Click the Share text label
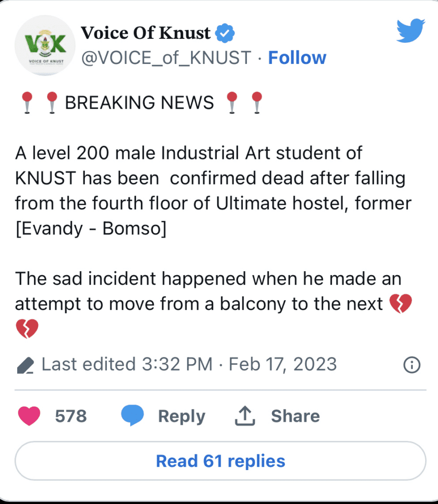438x504 pixels. coord(296,416)
